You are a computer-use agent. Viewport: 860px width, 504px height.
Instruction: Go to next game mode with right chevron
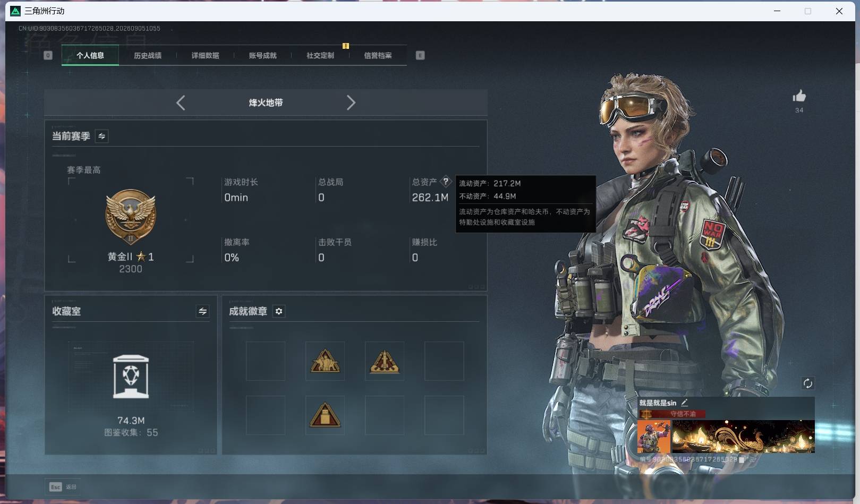tap(351, 102)
